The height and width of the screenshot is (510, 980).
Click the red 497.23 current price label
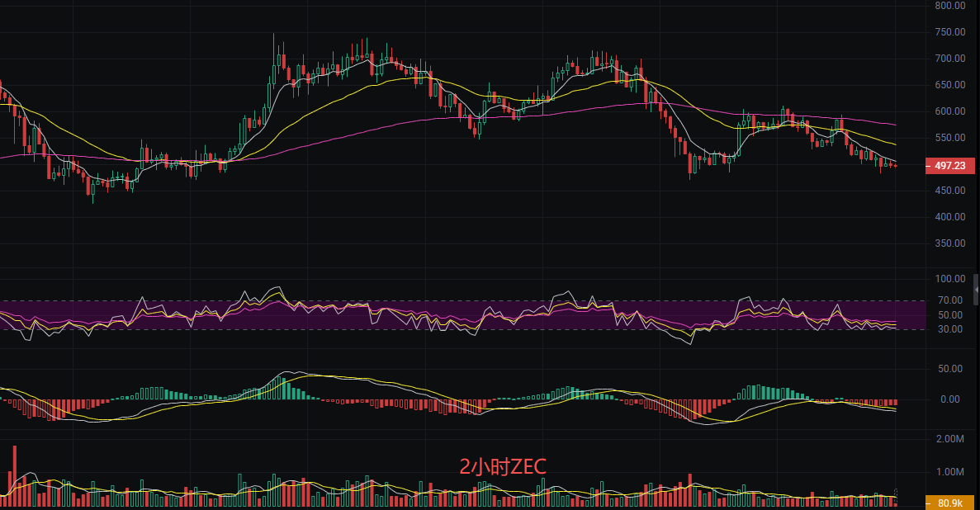pos(950,166)
